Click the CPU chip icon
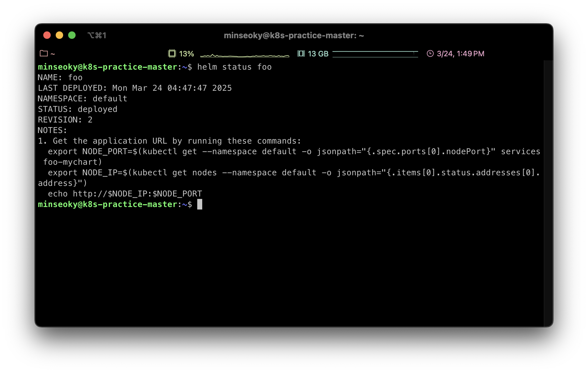Screen dimensions: 588x373 click(172, 53)
